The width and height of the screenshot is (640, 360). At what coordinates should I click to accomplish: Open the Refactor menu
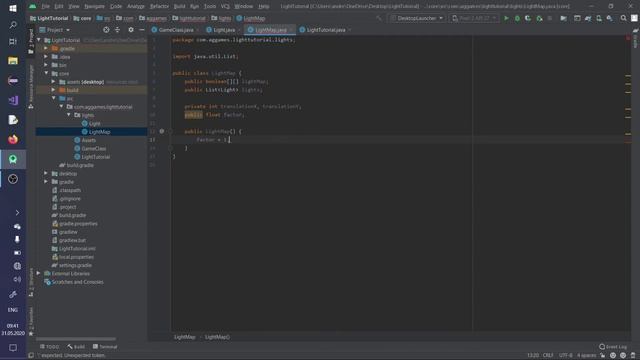pyautogui.click(x=159, y=6)
